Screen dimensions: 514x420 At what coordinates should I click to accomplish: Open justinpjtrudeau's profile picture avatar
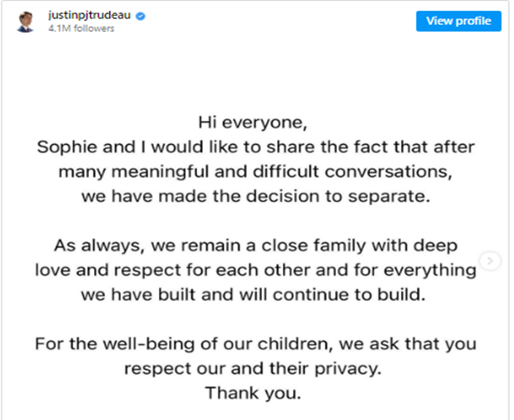(26, 22)
